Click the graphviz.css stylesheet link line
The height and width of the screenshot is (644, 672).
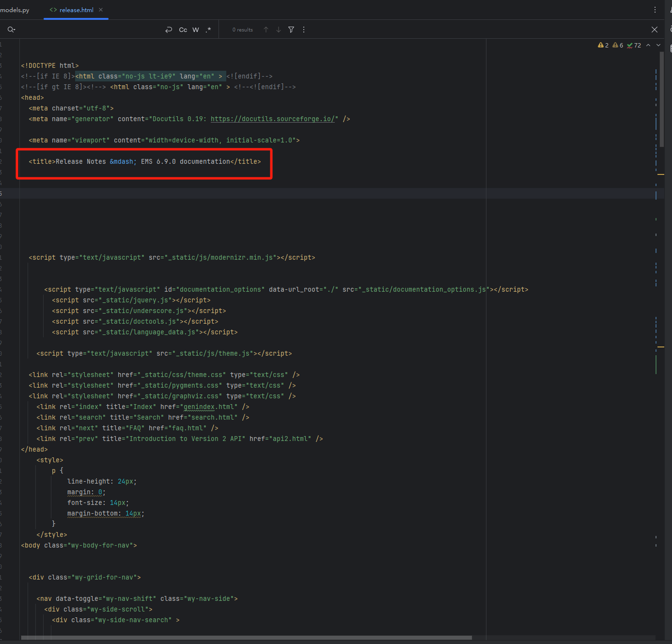(x=162, y=396)
